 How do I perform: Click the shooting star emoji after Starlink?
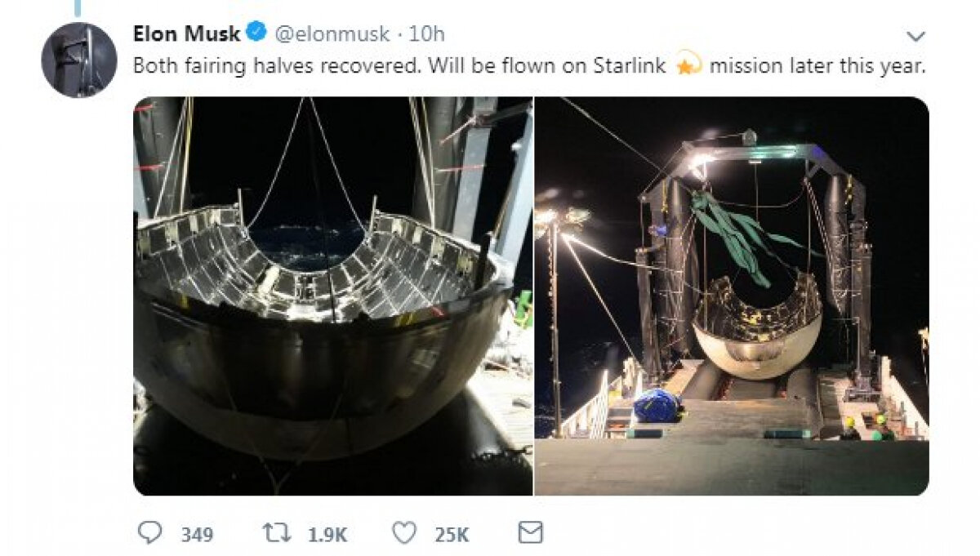tap(689, 66)
